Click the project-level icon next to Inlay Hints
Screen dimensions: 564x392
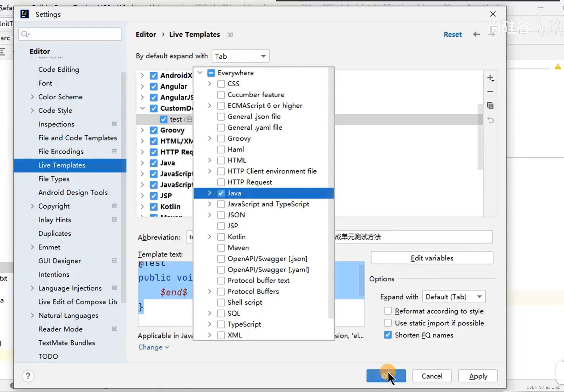(114, 220)
